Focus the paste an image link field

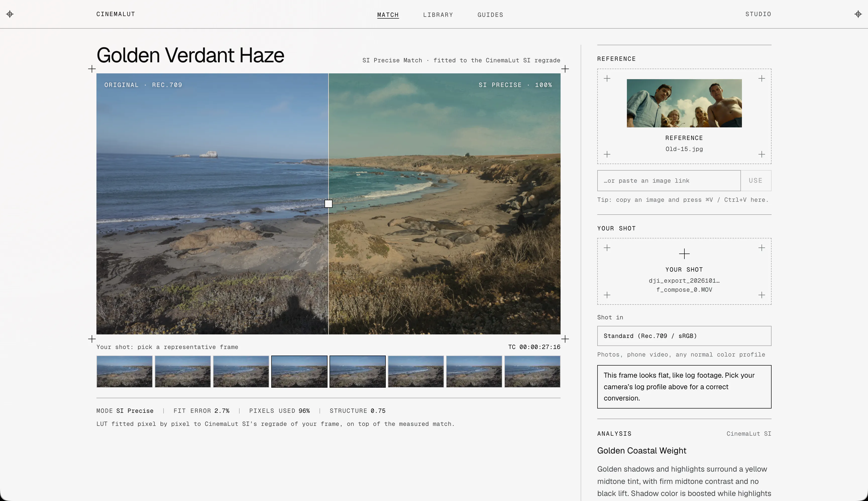pos(669,181)
